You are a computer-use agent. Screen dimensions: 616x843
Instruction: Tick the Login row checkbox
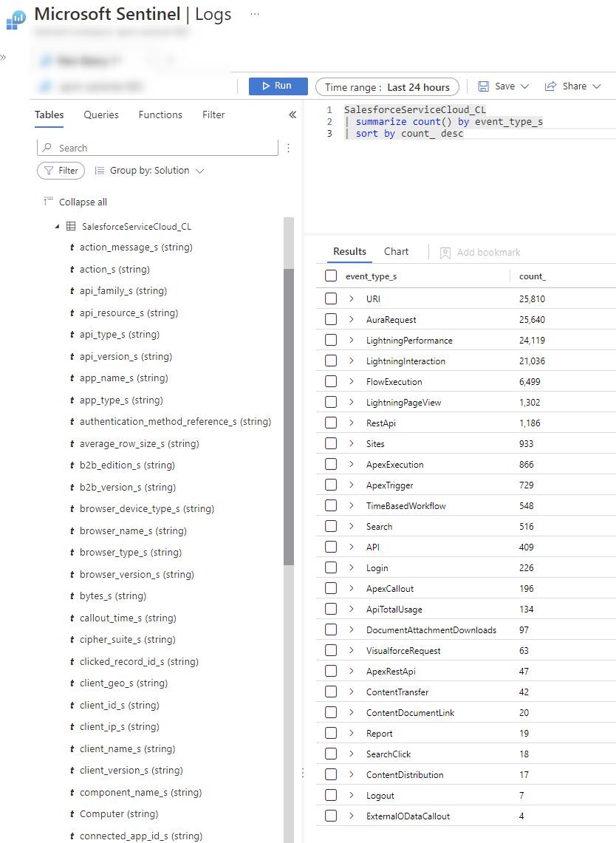coord(331,567)
